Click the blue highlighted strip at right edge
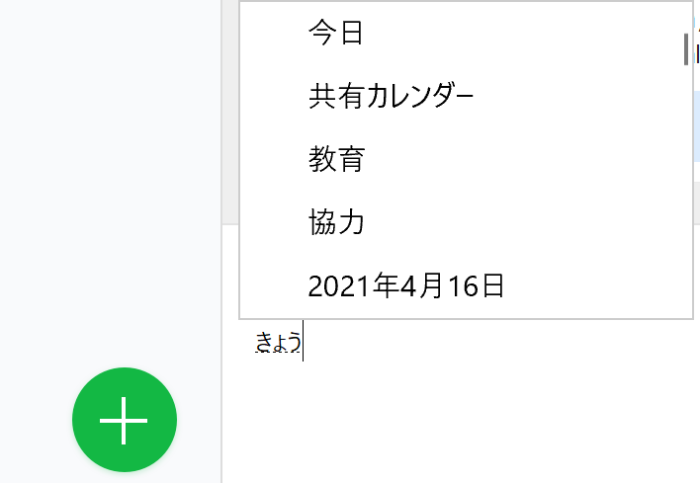The height and width of the screenshot is (483, 700). 697,126
